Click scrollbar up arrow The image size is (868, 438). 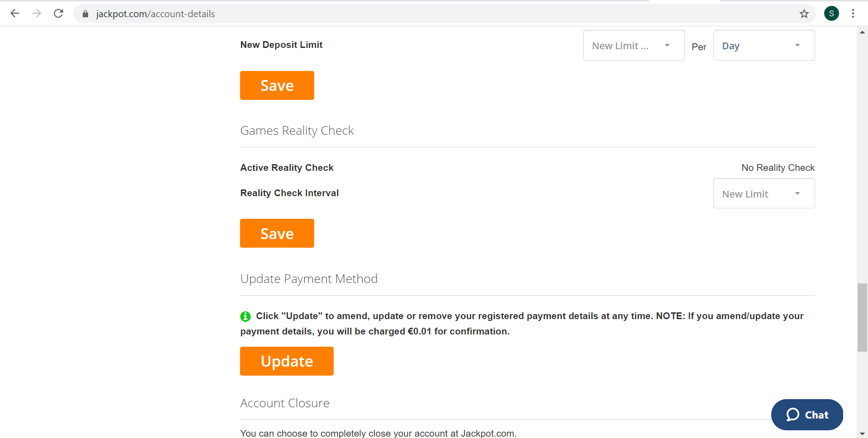tap(862, 32)
